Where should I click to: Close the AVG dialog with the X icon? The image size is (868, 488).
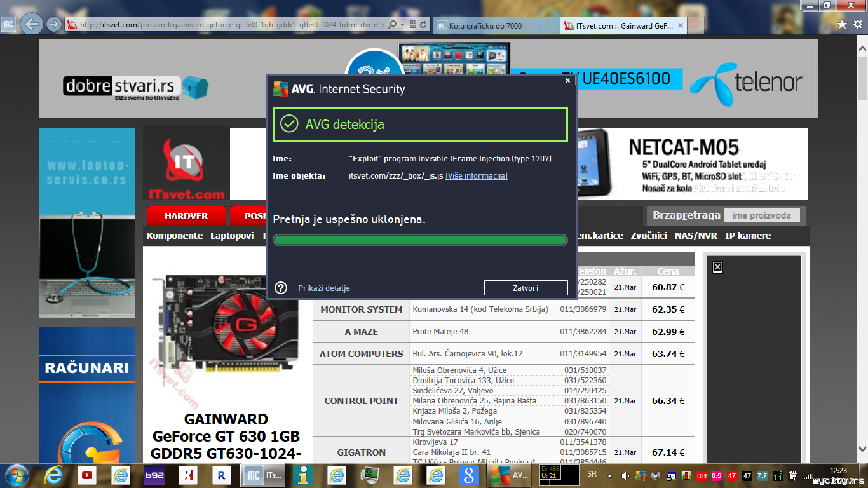(567, 80)
